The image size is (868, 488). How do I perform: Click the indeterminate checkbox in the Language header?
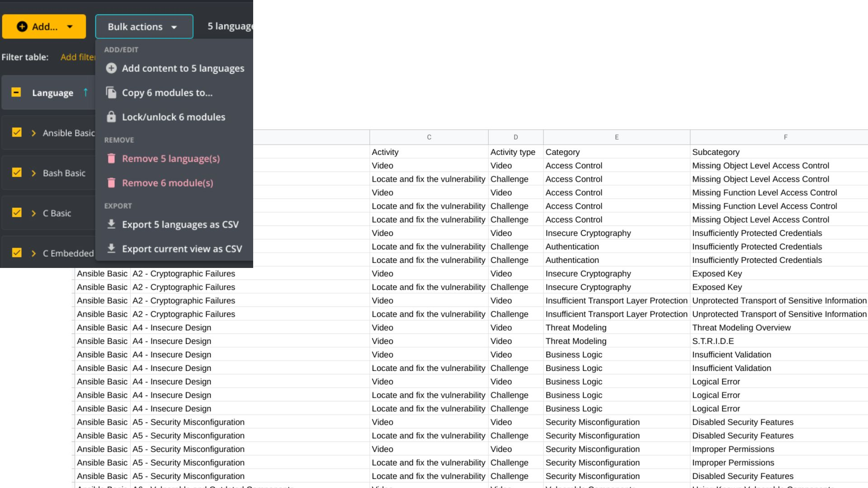pyautogui.click(x=16, y=92)
